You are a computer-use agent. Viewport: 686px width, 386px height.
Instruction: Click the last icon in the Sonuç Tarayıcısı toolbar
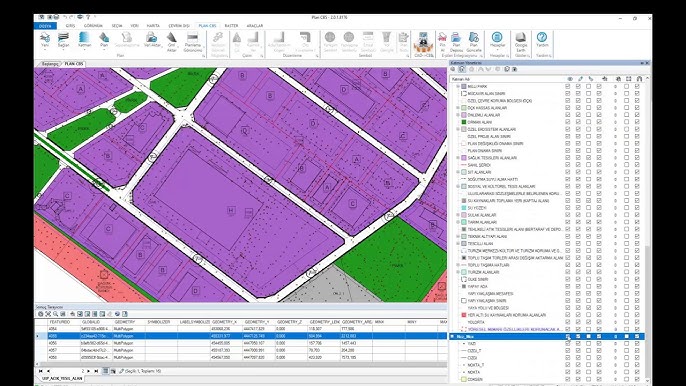coord(125,314)
